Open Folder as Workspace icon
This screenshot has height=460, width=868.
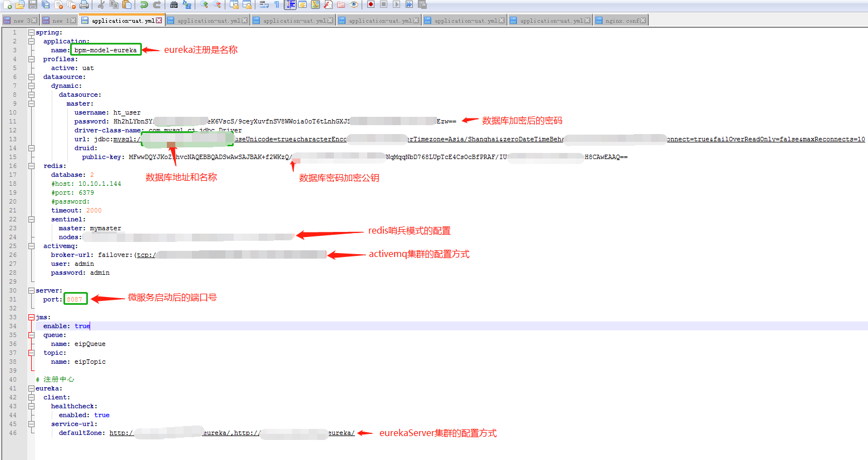(341, 4)
